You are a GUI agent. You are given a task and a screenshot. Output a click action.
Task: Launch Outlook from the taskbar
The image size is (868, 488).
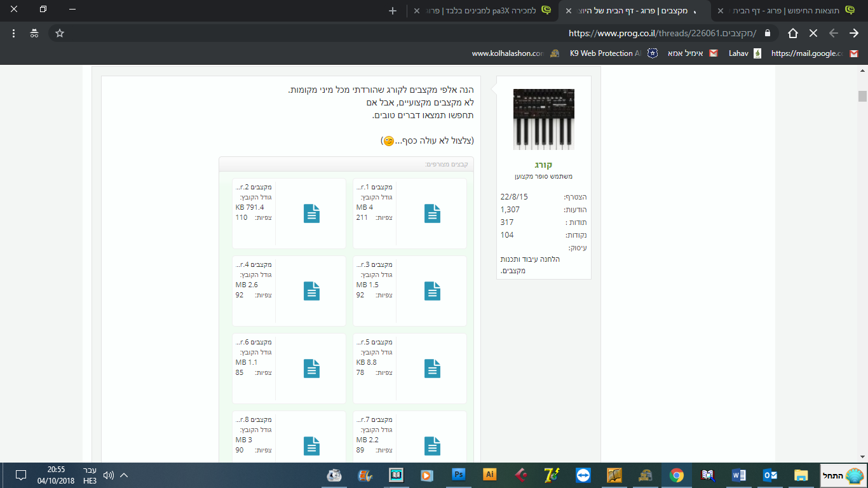point(770,475)
